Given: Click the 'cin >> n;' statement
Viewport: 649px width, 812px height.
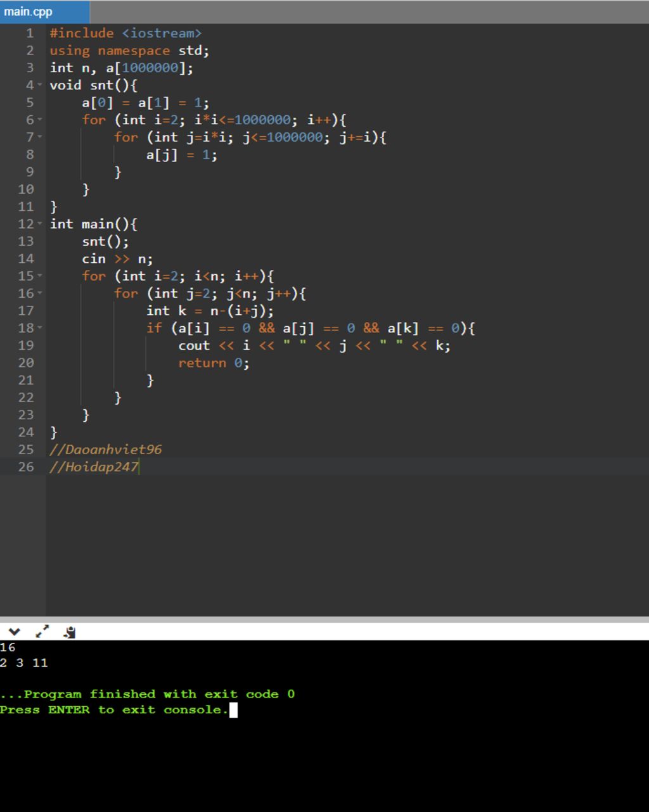Looking at the screenshot, I should pyautogui.click(x=117, y=258).
